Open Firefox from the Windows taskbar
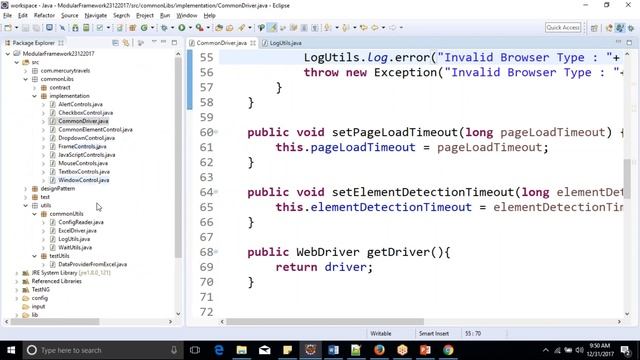The image size is (640, 360). (379, 350)
